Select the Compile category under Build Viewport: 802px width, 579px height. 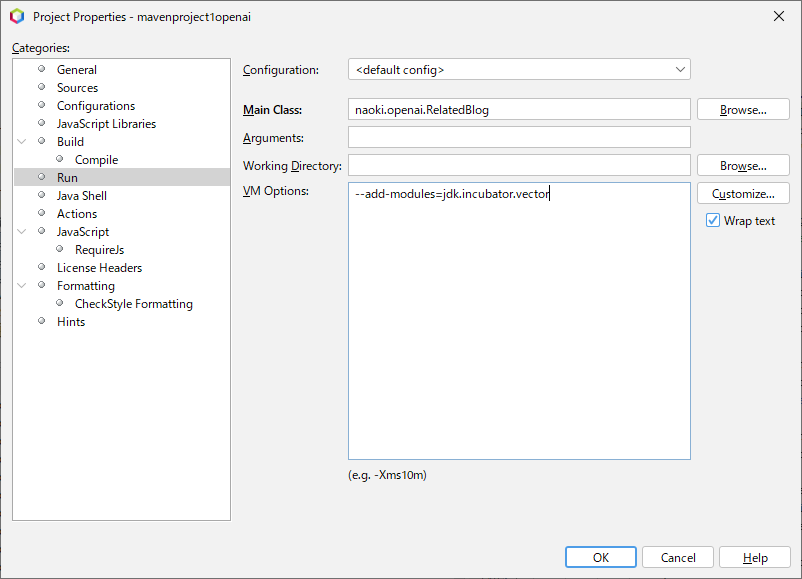point(95,159)
